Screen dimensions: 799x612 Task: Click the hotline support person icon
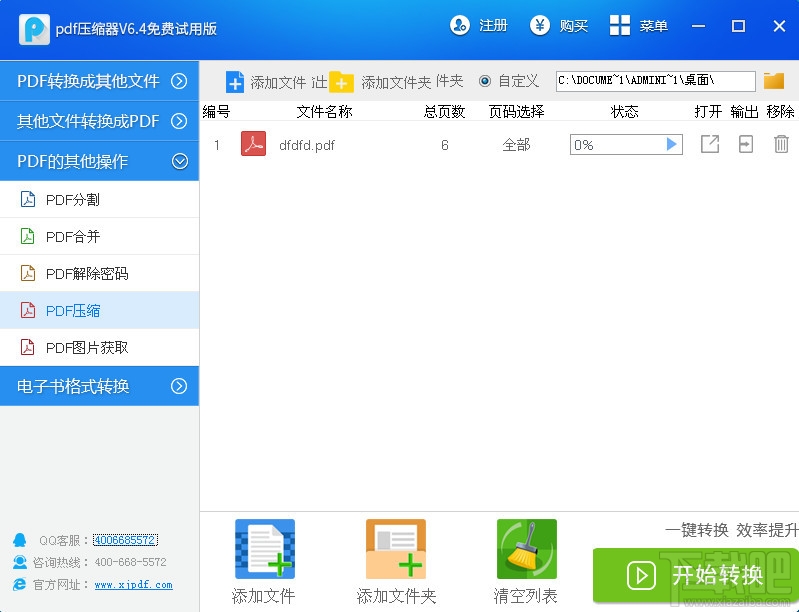20,562
